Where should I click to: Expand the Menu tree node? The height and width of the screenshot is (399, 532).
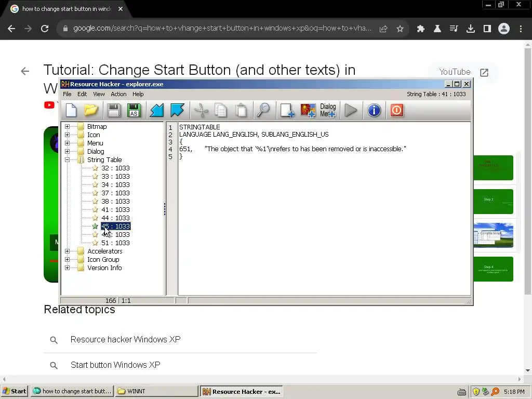point(67,143)
